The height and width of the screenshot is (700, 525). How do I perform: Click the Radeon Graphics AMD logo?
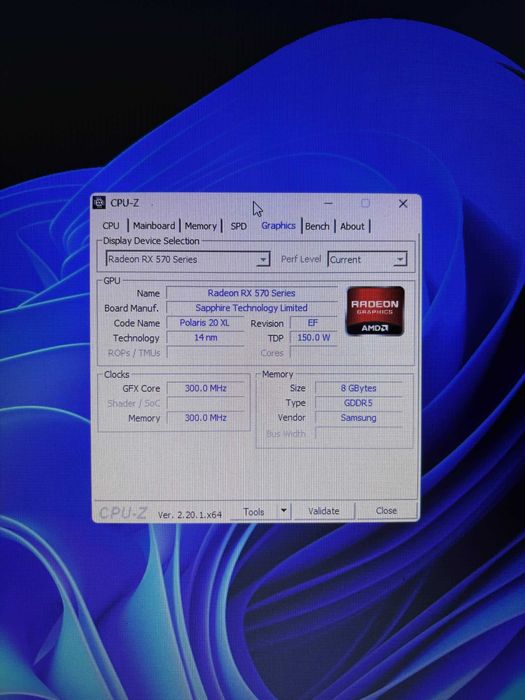(375, 311)
